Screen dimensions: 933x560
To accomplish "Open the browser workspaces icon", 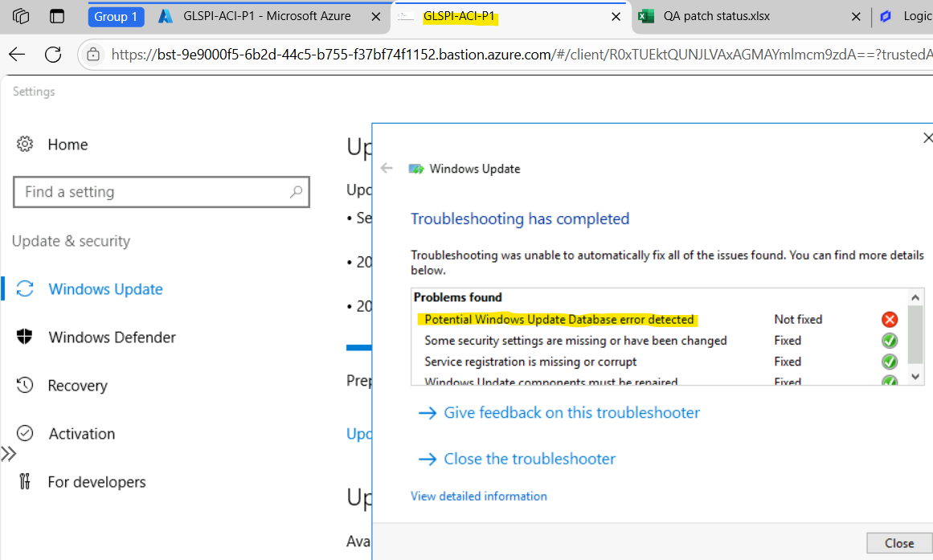I will (21, 16).
